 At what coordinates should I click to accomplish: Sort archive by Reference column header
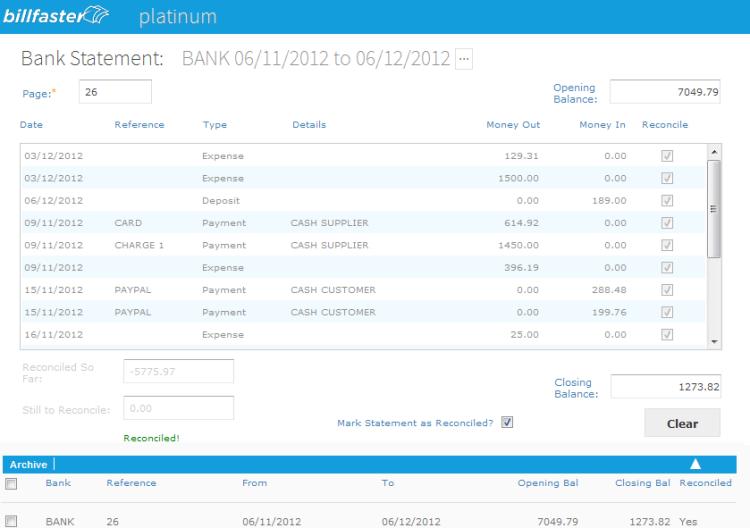(131, 484)
